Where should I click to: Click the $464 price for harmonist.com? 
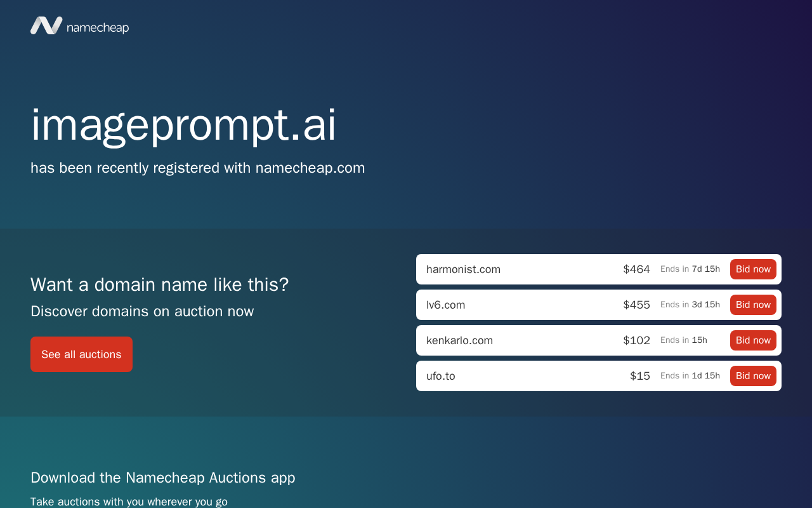click(x=636, y=269)
